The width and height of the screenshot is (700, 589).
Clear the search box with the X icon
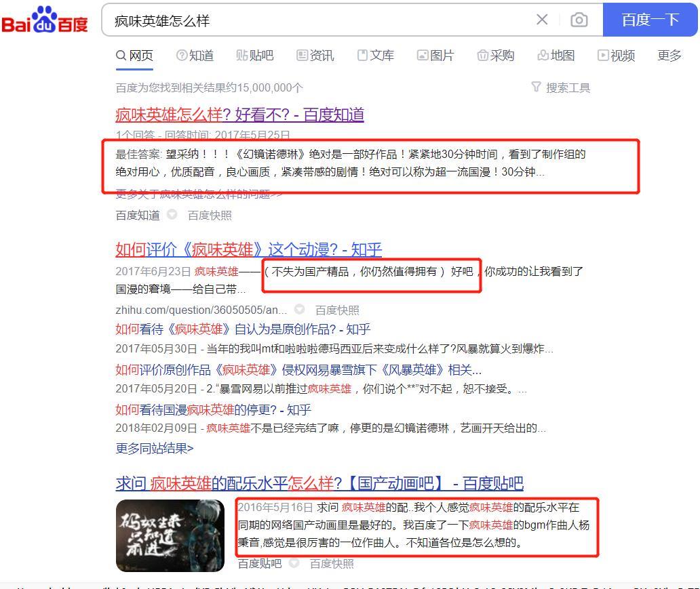pyautogui.click(x=542, y=20)
